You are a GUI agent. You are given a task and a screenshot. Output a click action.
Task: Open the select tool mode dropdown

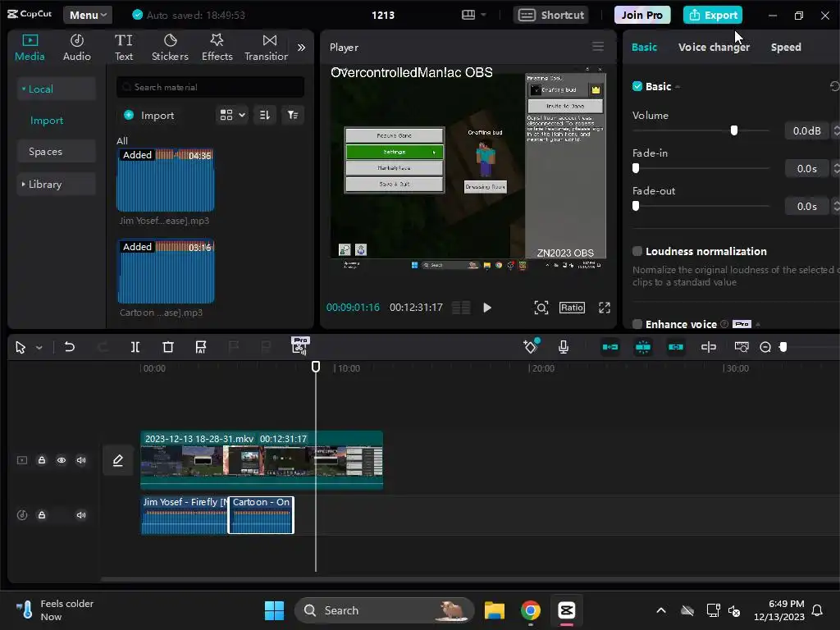click(39, 348)
